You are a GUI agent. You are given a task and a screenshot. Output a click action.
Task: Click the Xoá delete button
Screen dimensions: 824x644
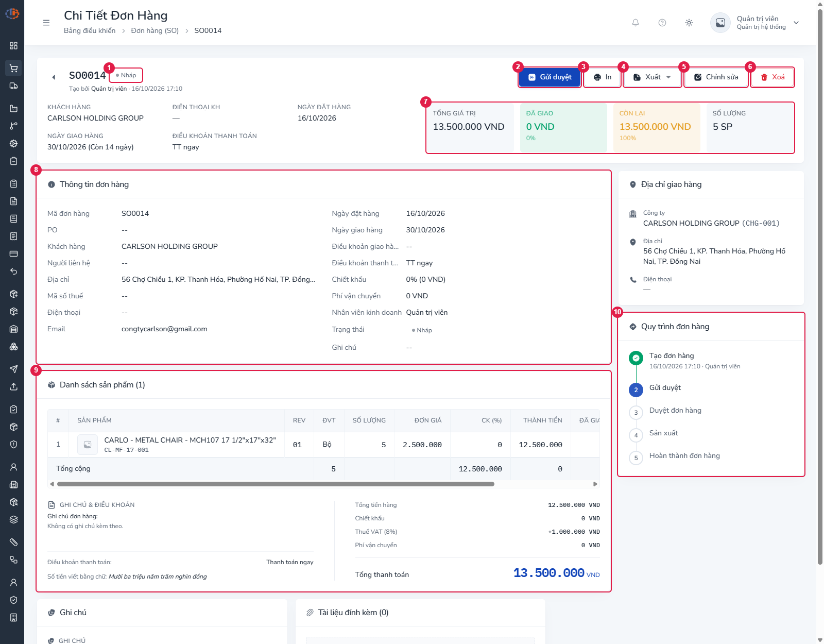click(772, 77)
